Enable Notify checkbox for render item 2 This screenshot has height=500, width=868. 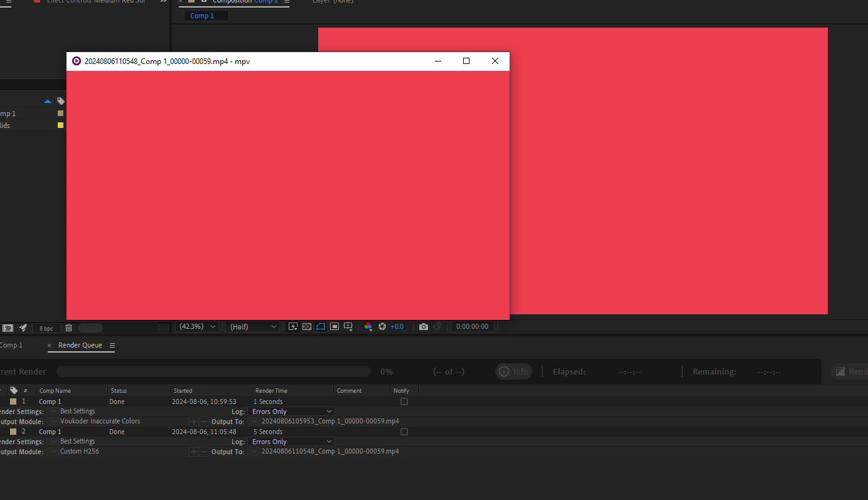[x=404, y=432]
